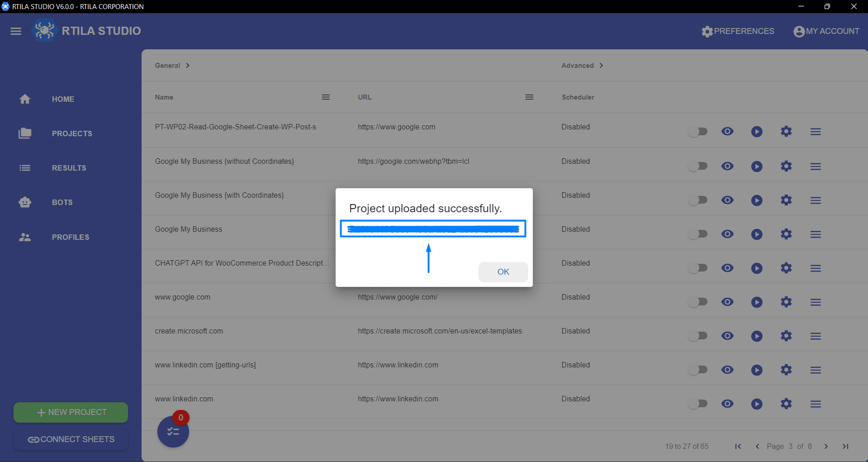Run Google My Business {without Coordinates} project
Image resolution: width=868 pixels, height=462 pixels.
point(757,167)
